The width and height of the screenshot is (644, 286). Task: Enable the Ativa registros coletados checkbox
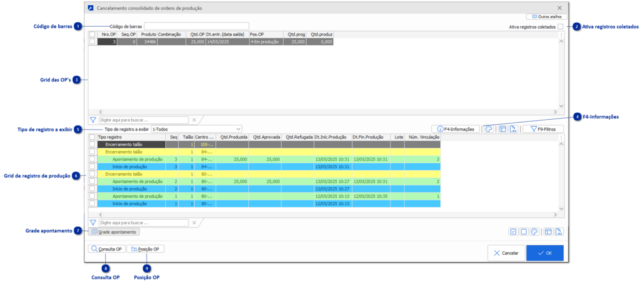(x=560, y=27)
